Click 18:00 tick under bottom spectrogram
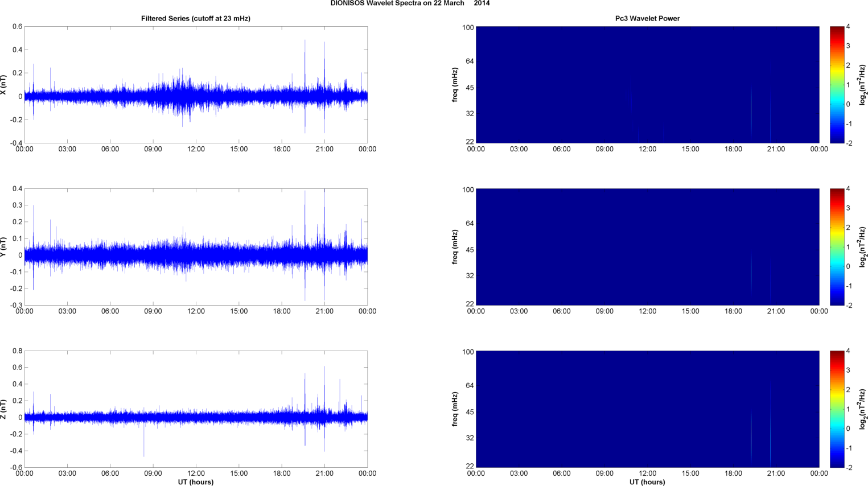Viewport: 868px width, 486px height. pyautogui.click(x=733, y=473)
